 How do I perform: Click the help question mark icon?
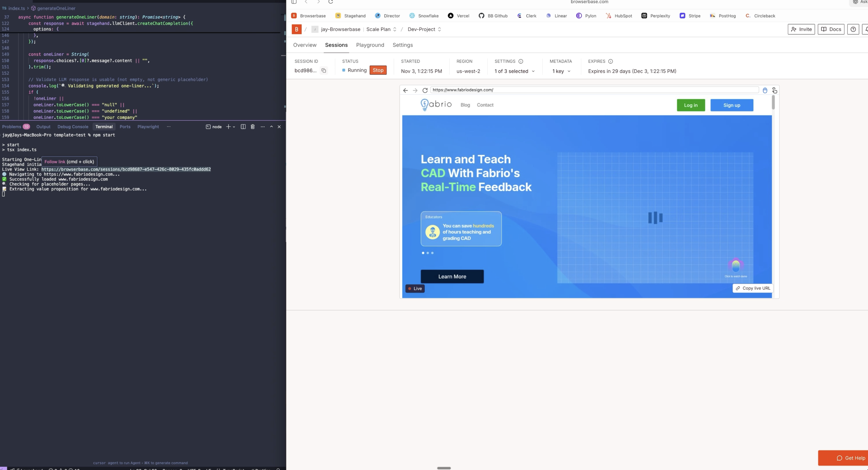click(x=853, y=29)
